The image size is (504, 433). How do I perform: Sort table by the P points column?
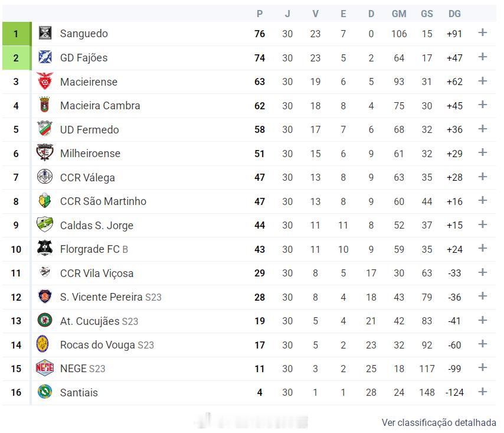coord(260,14)
